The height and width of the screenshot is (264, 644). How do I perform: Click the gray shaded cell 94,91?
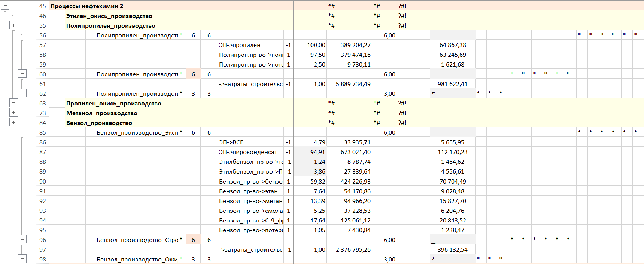coord(317,152)
